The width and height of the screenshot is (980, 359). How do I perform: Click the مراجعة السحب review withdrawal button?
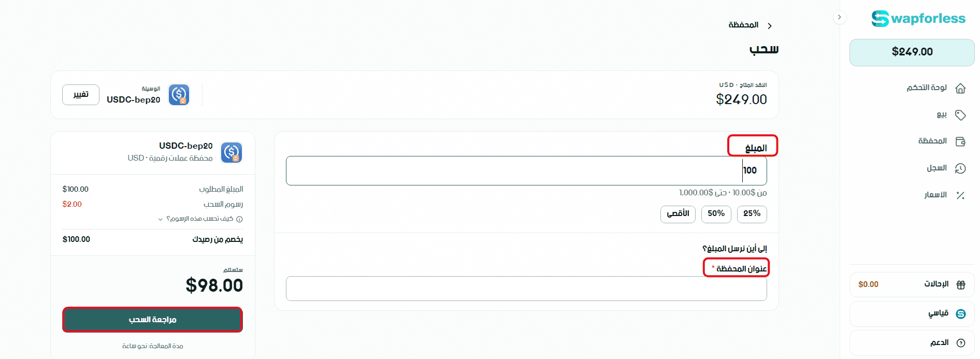[153, 320]
